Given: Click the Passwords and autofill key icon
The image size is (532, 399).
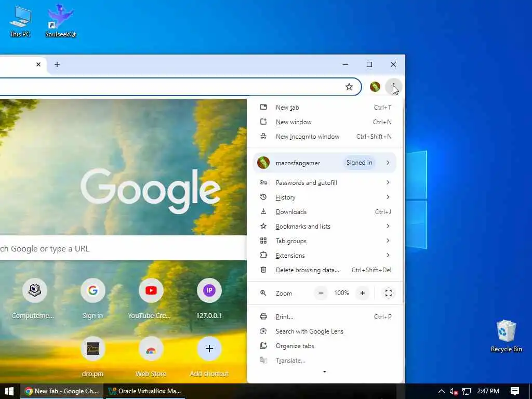Looking at the screenshot, I should tap(263, 182).
